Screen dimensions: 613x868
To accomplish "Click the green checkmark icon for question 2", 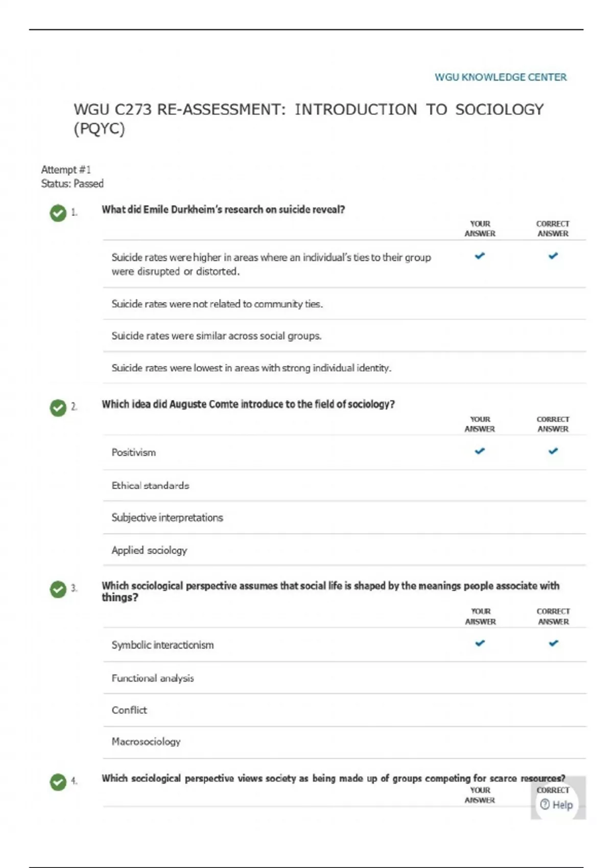I will point(58,408).
